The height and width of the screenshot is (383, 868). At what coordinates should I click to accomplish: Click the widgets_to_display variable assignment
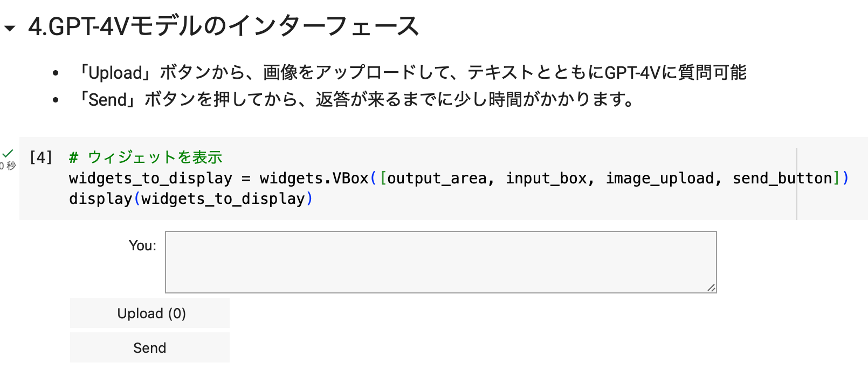tap(150, 179)
